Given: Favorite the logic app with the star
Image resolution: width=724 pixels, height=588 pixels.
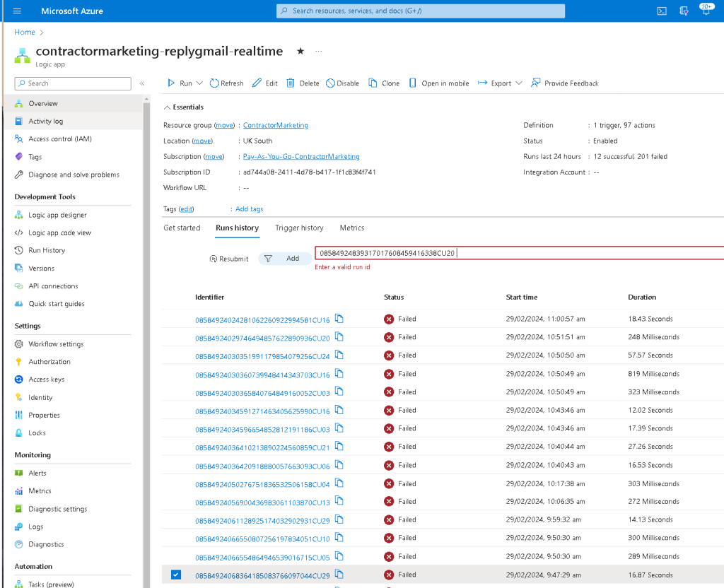Looking at the screenshot, I should [x=300, y=51].
